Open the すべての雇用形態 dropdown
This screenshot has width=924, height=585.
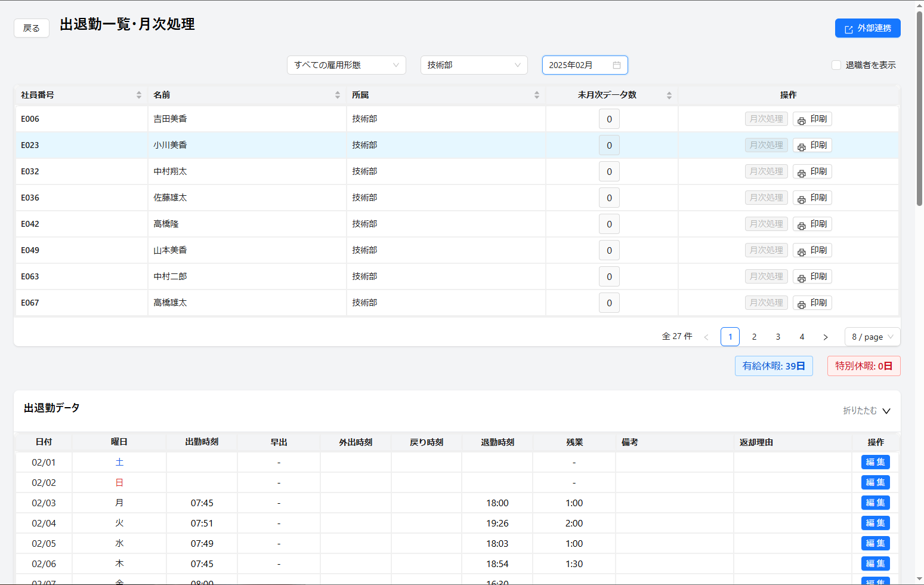click(x=347, y=65)
